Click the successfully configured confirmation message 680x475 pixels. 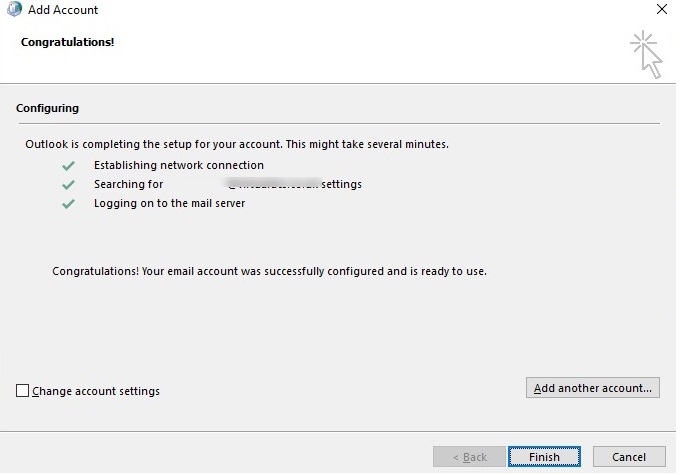click(x=269, y=271)
